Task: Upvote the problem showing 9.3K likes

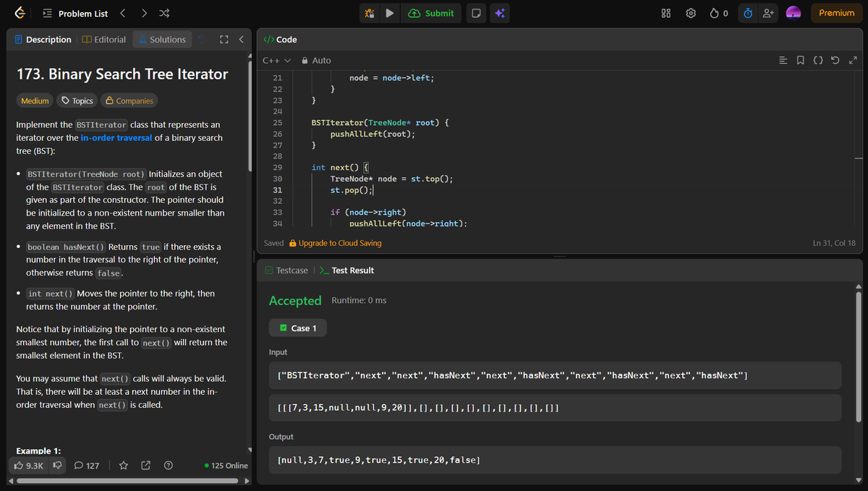Action: coord(29,466)
